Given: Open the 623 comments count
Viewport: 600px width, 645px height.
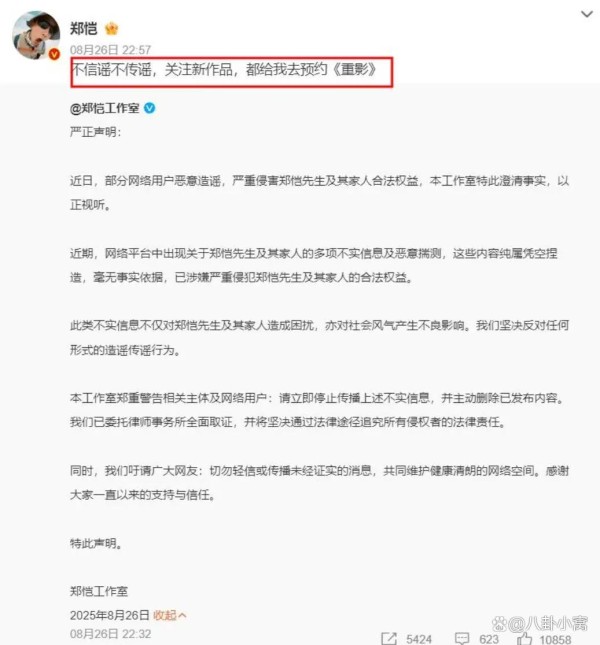Looking at the screenshot, I should [x=489, y=639].
